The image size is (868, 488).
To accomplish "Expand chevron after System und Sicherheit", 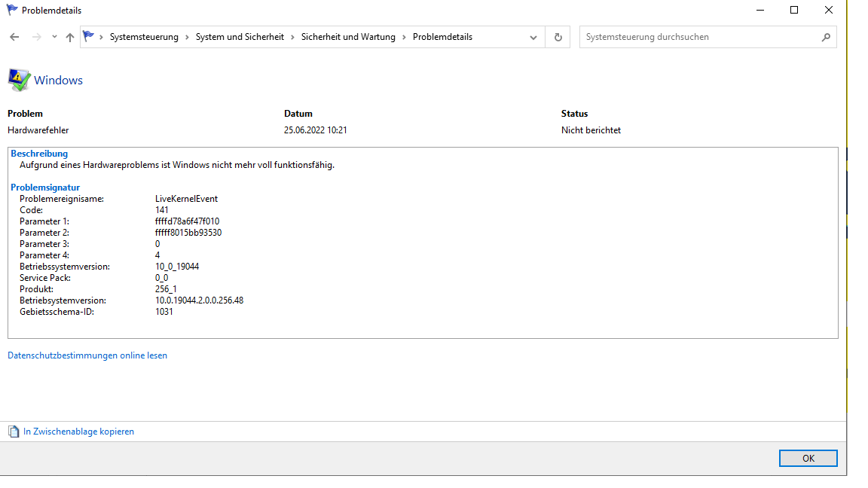I will pyautogui.click(x=293, y=37).
